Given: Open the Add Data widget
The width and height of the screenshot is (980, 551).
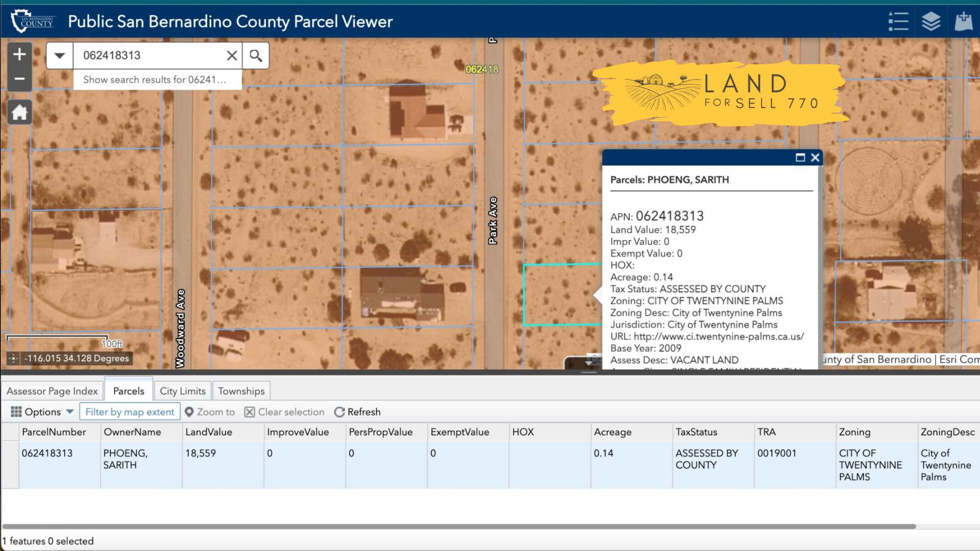Looking at the screenshot, I should (x=964, y=21).
